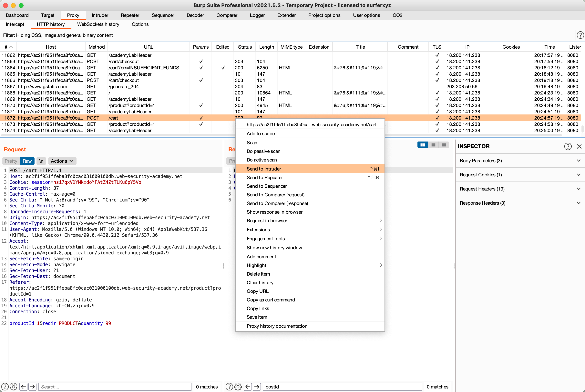Click the request Search input field
Viewport: 585px width, 392px height.
(115, 387)
